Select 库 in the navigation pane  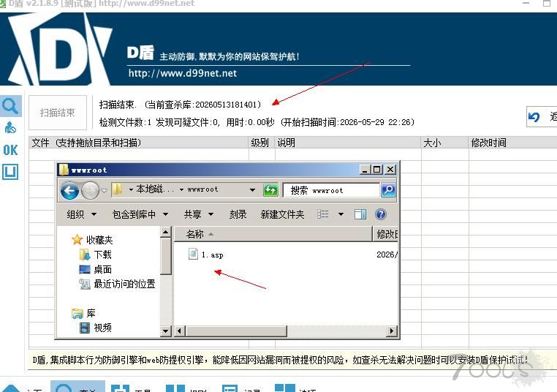(x=91, y=313)
